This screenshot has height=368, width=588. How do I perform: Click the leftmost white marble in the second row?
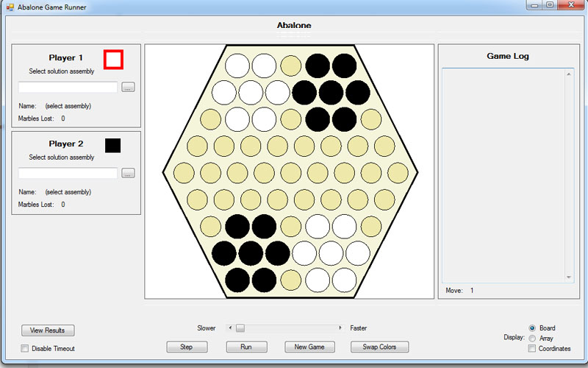[224, 93]
